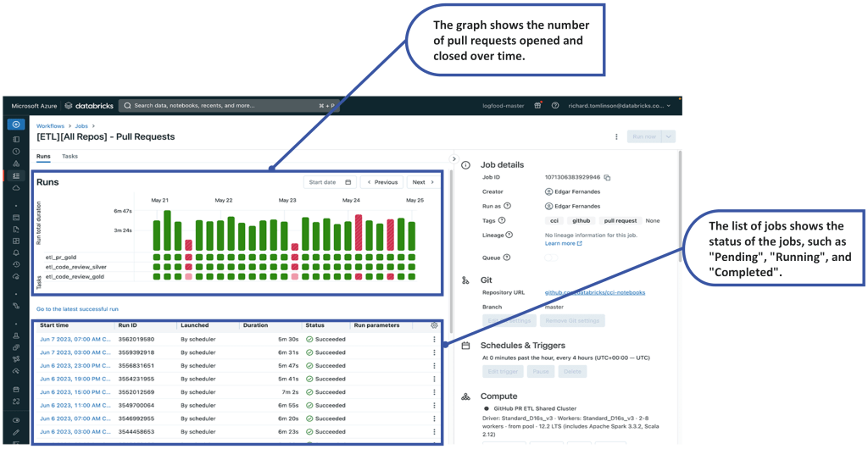868x449 pixels.
Task: Click the tallest green run bar on May 21
Action: (168, 230)
